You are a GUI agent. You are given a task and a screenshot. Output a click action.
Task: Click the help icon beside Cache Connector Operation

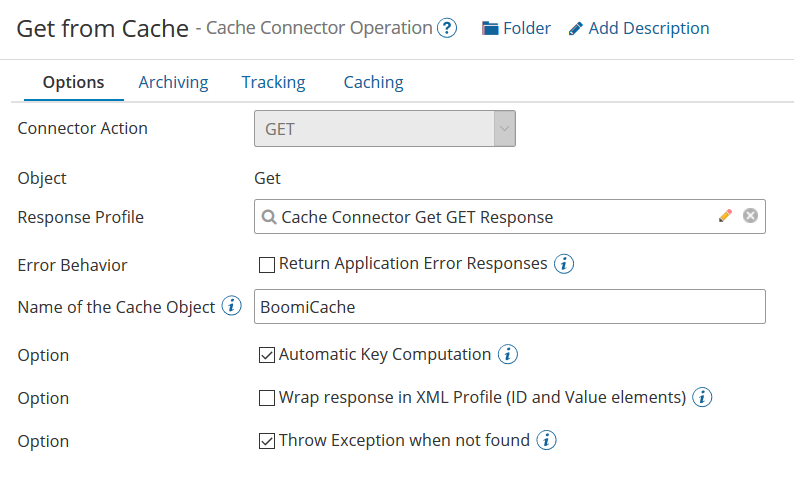click(447, 28)
